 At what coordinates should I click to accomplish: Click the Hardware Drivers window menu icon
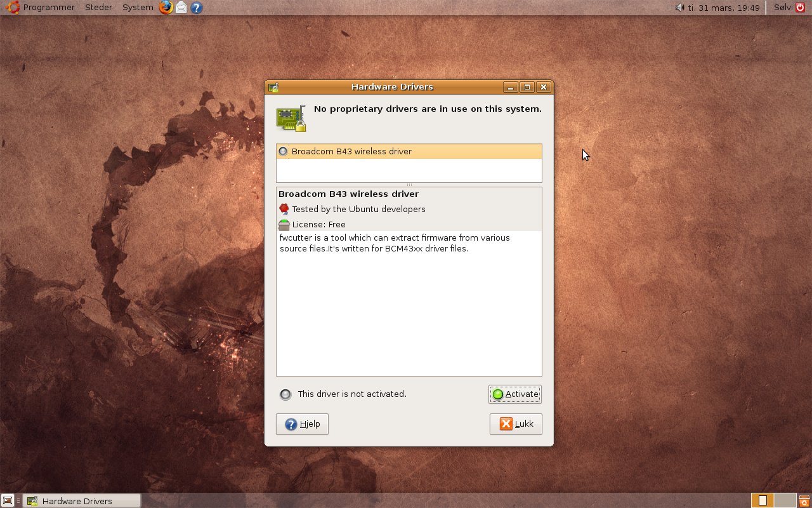click(273, 87)
